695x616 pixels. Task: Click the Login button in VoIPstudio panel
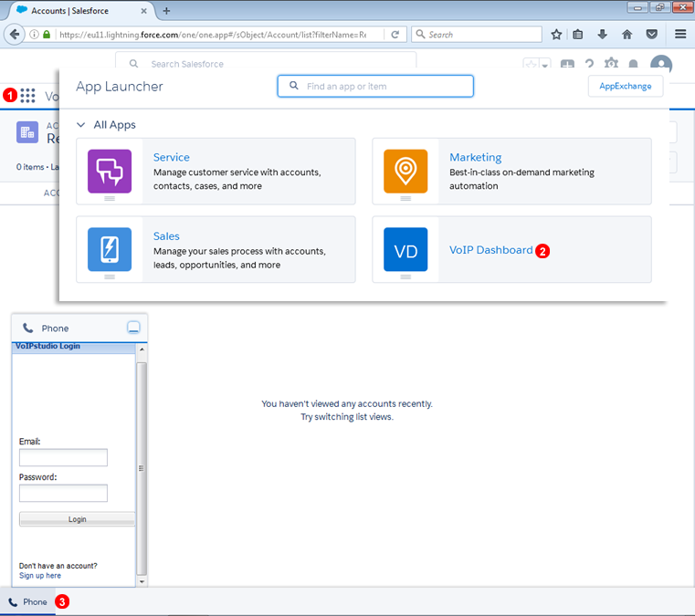click(x=77, y=519)
